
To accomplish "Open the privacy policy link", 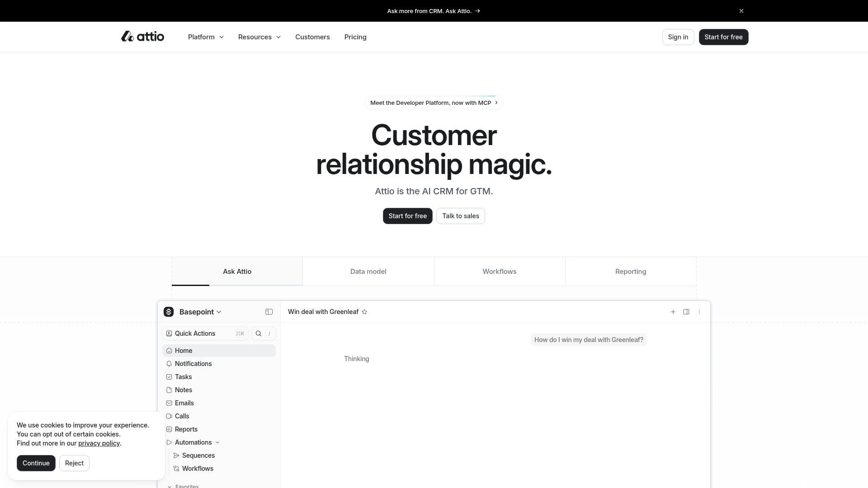I will [99, 443].
